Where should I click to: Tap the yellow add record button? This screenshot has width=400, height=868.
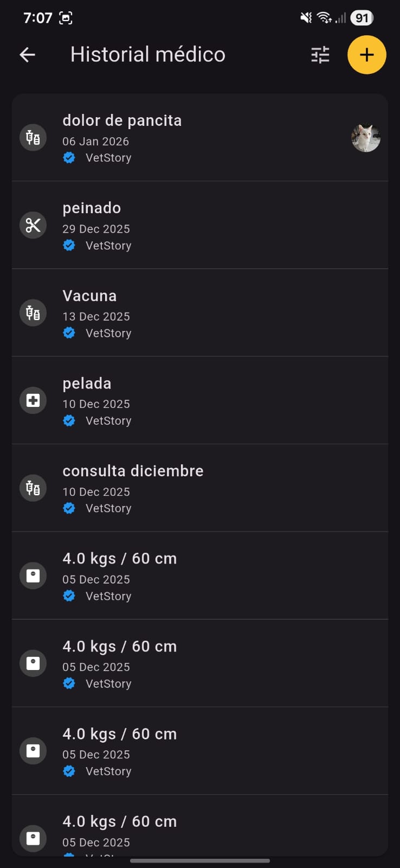click(x=366, y=55)
